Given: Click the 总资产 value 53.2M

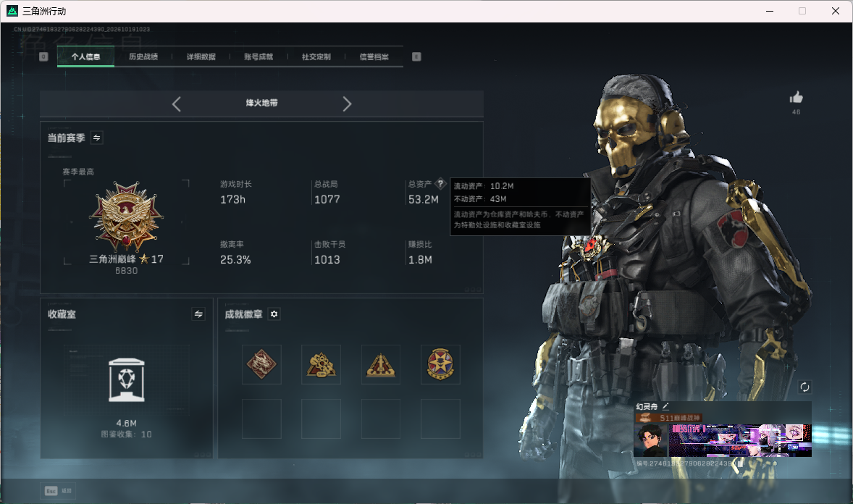Looking at the screenshot, I should tap(423, 200).
